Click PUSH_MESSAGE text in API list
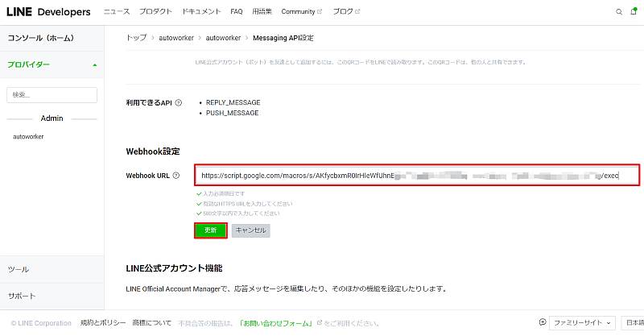The width and height of the screenshot is (644, 336). 232,113
